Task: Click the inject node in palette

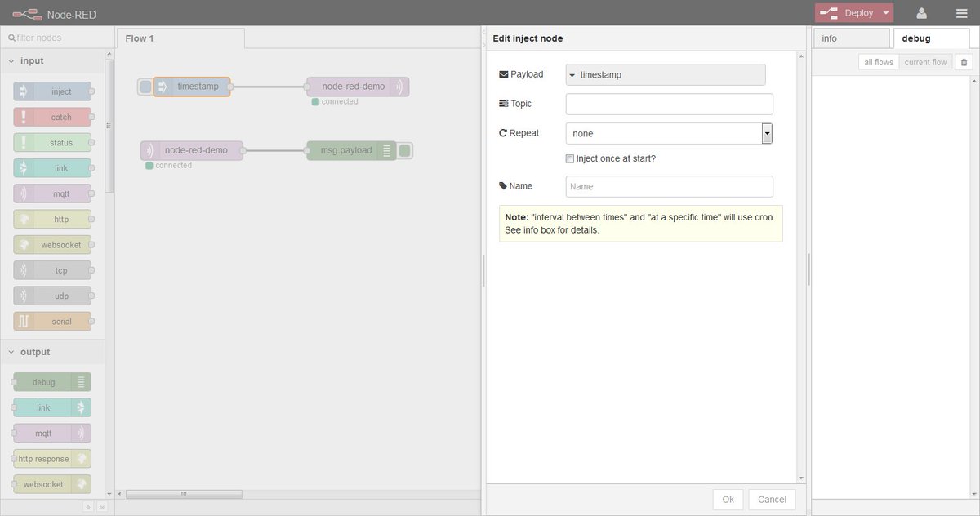Action: pyautogui.click(x=52, y=91)
